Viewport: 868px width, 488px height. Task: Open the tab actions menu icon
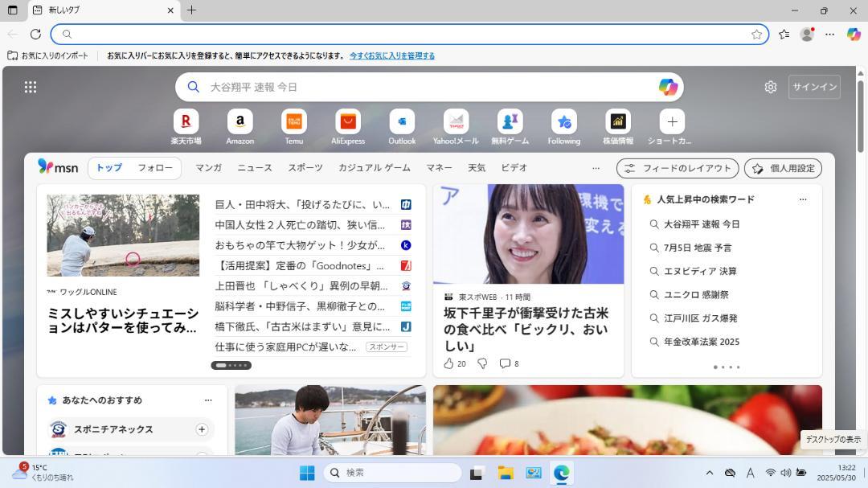(12, 10)
